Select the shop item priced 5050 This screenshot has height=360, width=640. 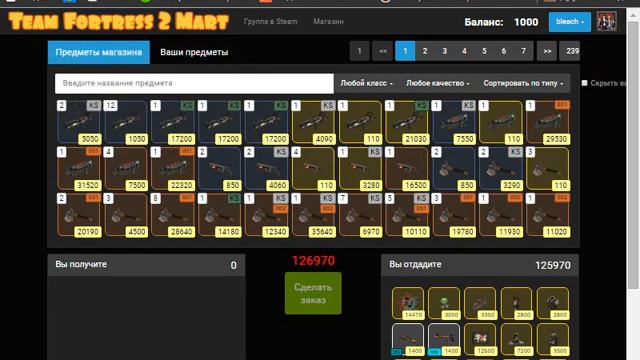pyautogui.click(x=79, y=123)
